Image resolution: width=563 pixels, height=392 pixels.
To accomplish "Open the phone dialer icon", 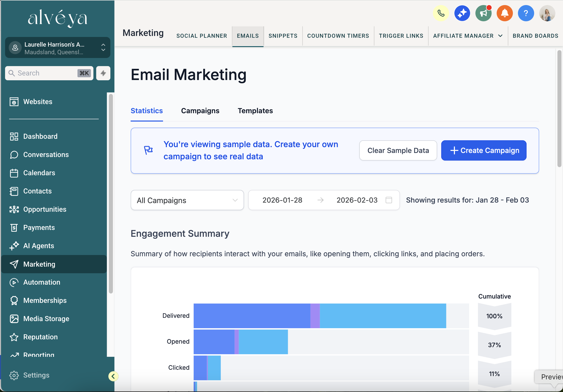I will point(441,13).
